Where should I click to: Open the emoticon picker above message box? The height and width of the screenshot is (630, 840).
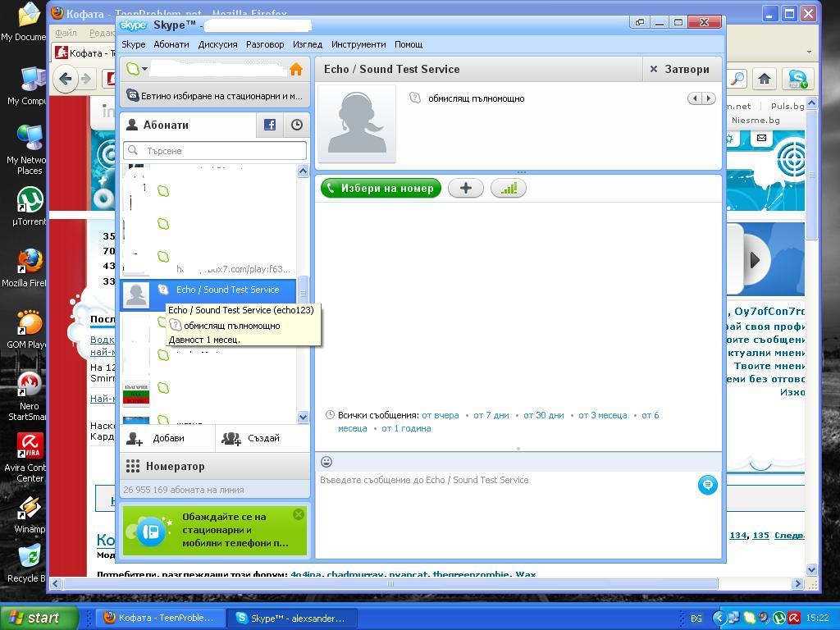[326, 461]
